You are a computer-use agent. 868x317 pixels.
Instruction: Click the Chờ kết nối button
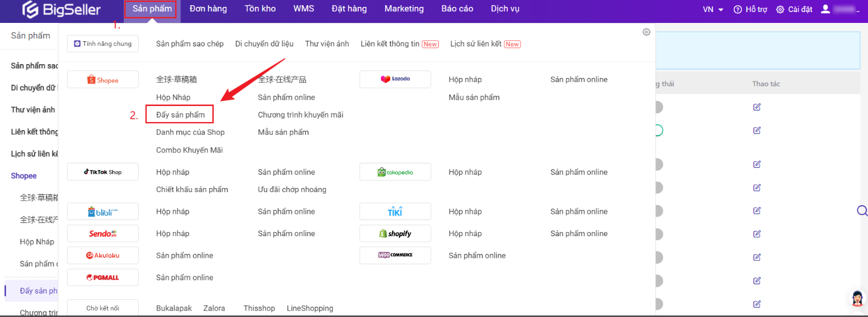tap(103, 308)
